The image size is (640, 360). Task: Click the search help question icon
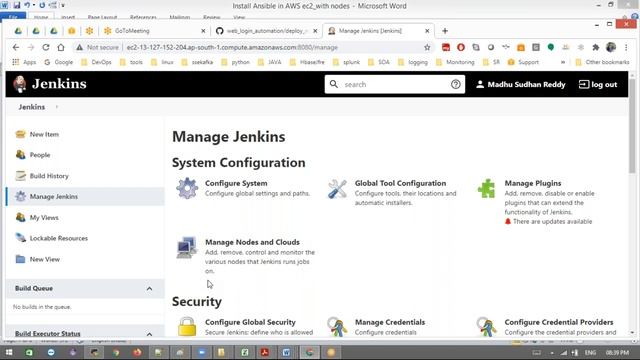click(x=456, y=84)
